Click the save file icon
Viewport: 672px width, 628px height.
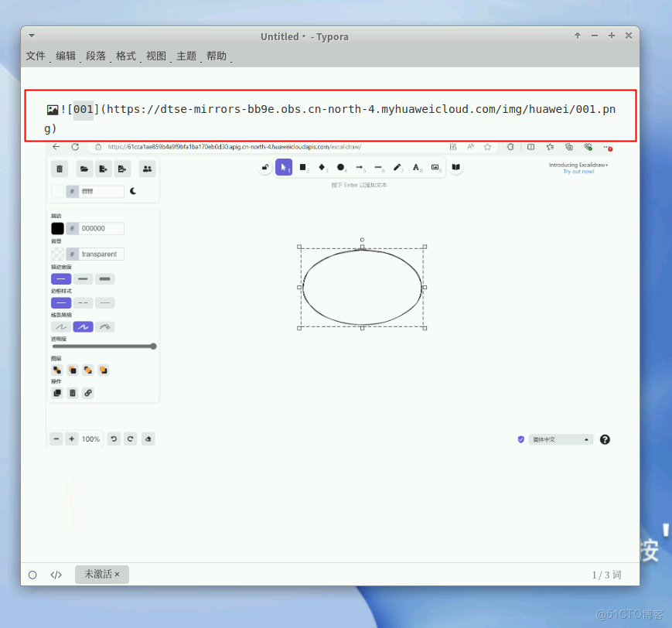click(x=104, y=169)
